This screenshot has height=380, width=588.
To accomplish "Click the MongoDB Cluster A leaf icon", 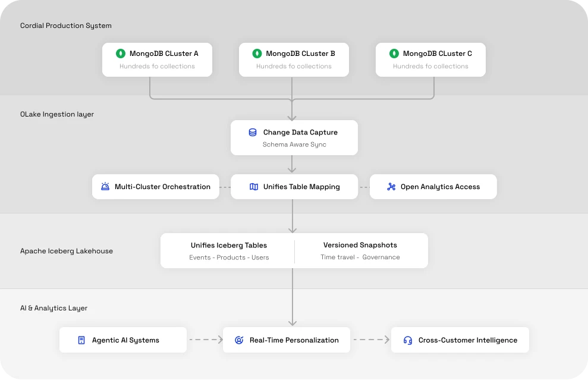I will [121, 54].
